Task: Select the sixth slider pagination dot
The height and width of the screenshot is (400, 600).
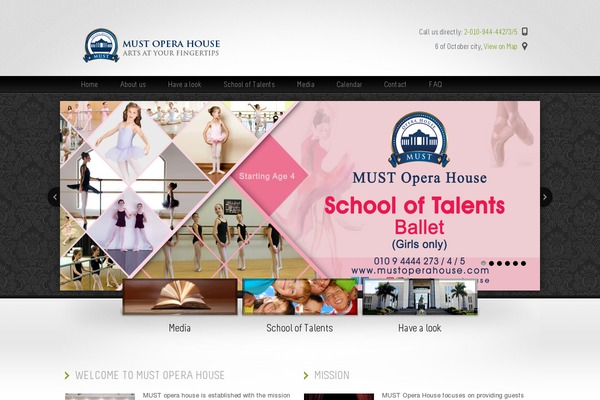Action: tap(523, 263)
